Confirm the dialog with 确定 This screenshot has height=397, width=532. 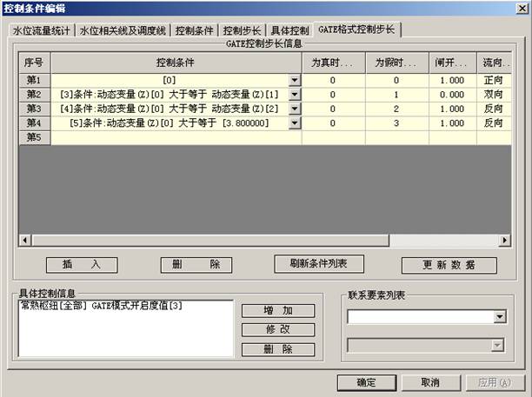coord(366,382)
